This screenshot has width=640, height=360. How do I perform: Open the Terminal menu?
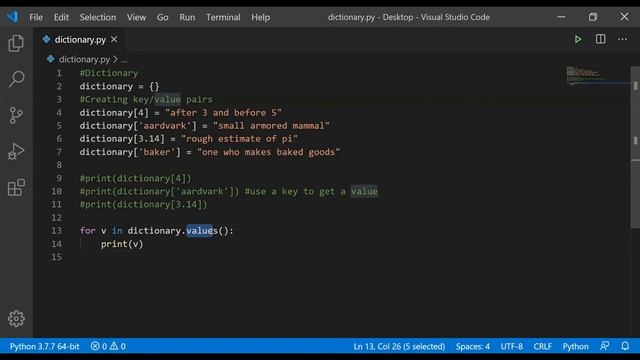(x=223, y=17)
